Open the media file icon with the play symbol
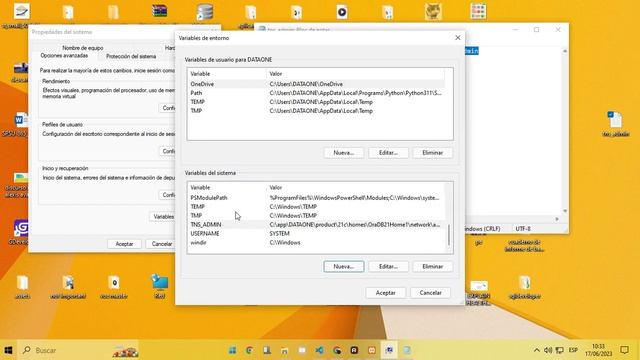 (x=342, y=12)
